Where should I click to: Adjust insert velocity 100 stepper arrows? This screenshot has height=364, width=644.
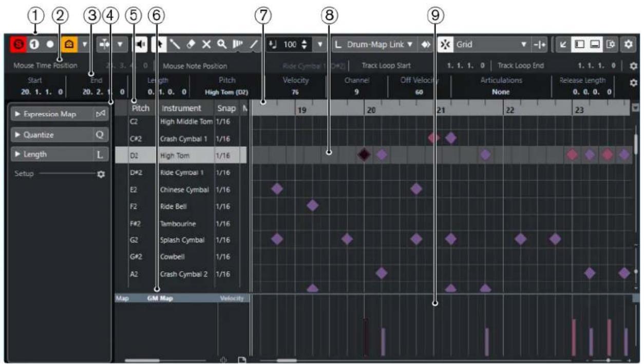(x=304, y=45)
